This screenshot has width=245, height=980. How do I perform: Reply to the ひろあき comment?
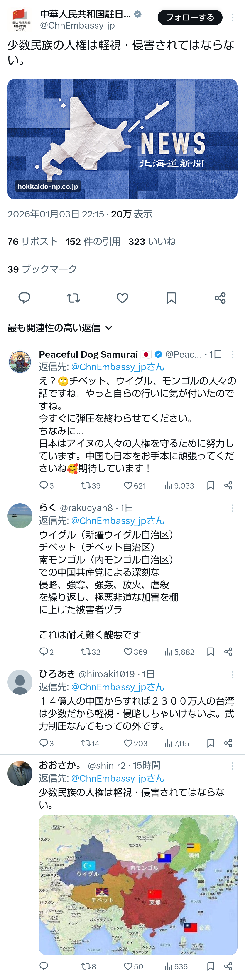pos(44,743)
